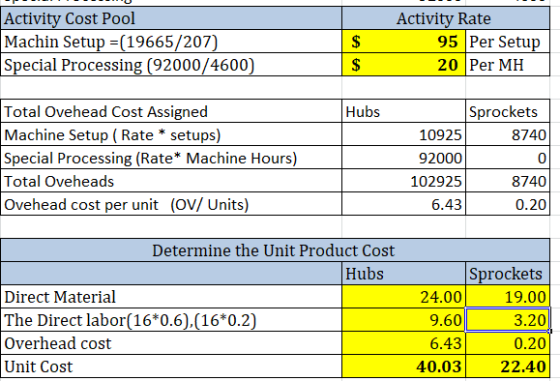Select the 'Unit Cost' label cell
The image size is (560, 381).
click(x=171, y=366)
